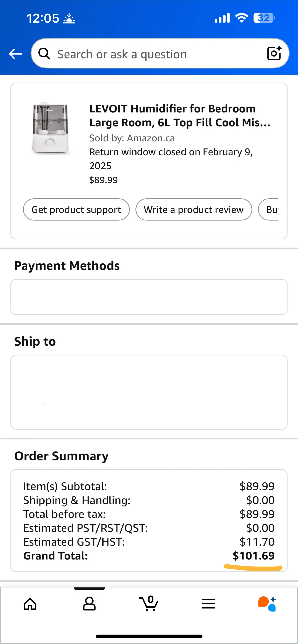This screenshot has width=298, height=644.
Task: Tap the Wi-Fi status icon
Action: 241,18
